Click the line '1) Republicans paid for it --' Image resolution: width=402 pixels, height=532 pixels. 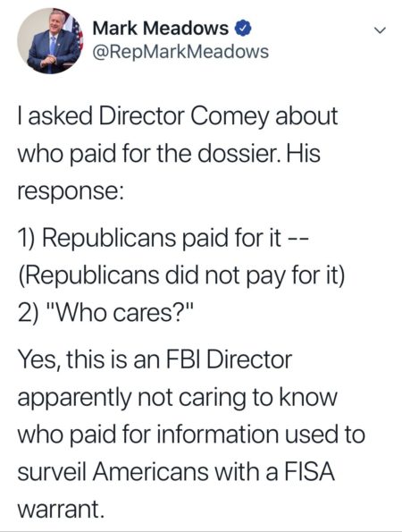(x=163, y=239)
